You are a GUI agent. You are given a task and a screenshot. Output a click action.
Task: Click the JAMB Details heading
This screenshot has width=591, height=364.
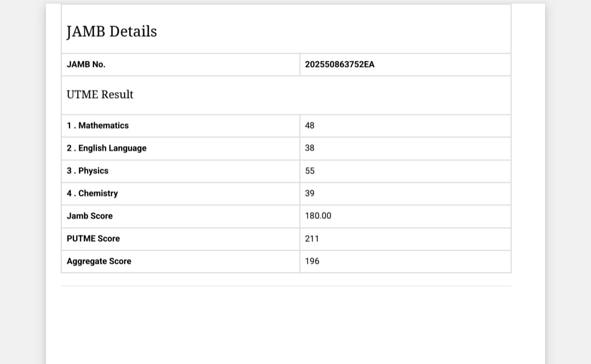pyautogui.click(x=112, y=32)
